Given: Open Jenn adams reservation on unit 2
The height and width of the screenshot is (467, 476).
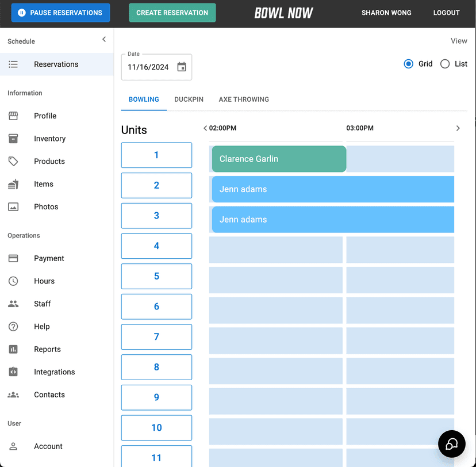Looking at the screenshot, I should coord(333,189).
